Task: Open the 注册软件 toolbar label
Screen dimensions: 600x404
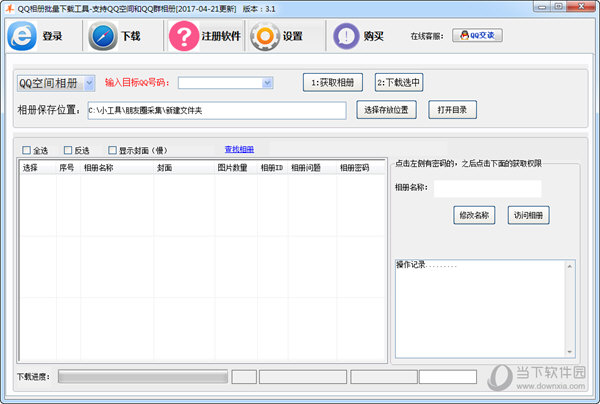Action: 221,36
